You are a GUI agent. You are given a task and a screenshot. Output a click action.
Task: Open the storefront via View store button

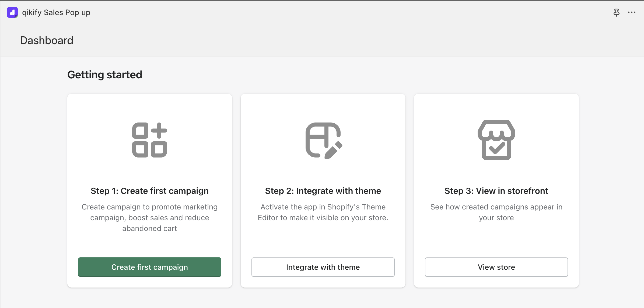pyautogui.click(x=496, y=267)
